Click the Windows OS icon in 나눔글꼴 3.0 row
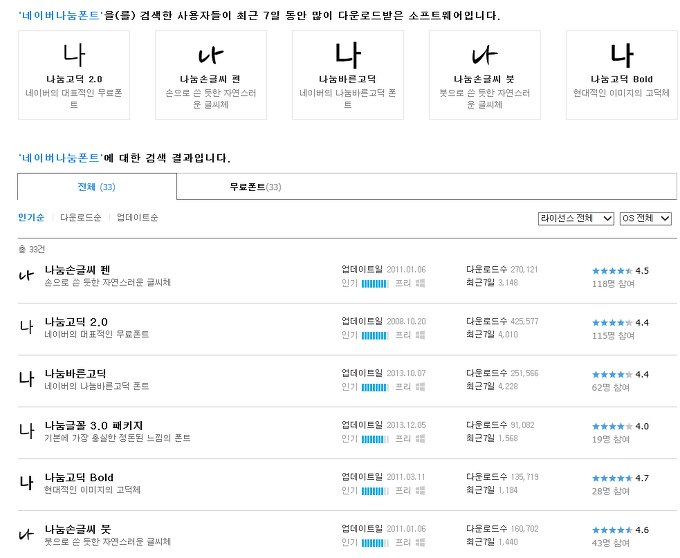The width and height of the screenshot is (680, 558). 420,439
